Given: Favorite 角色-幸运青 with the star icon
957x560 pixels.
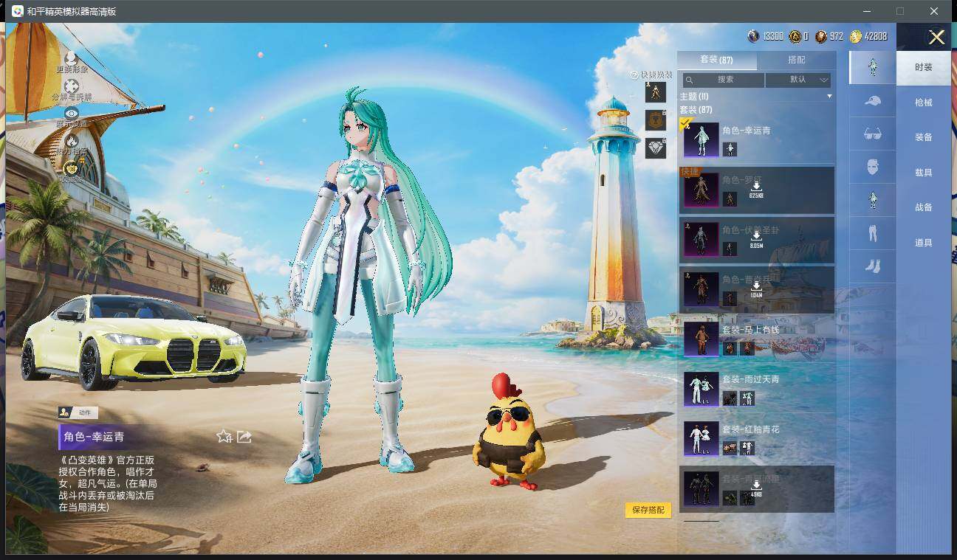Looking at the screenshot, I should [x=224, y=437].
